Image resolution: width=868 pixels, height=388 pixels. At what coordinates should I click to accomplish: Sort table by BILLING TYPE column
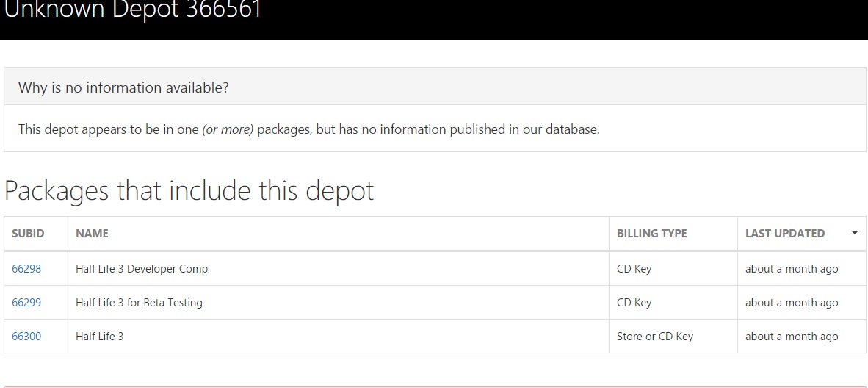[651, 234]
